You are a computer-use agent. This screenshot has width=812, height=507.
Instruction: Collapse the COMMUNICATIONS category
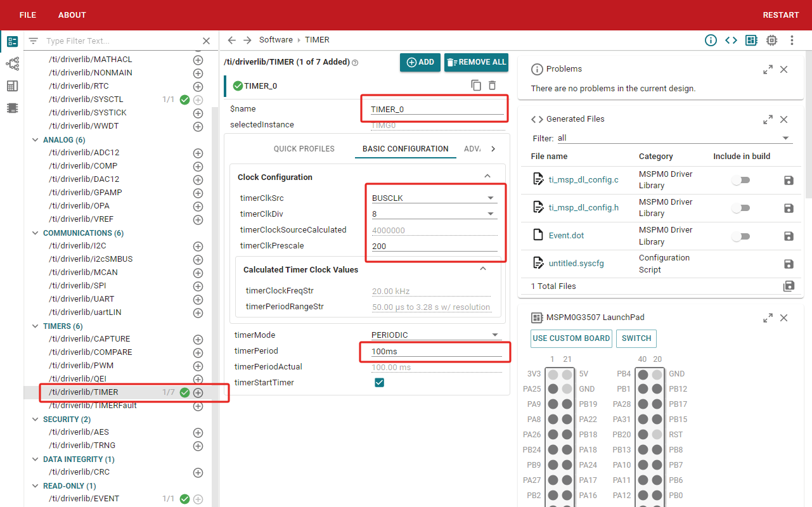tap(35, 233)
